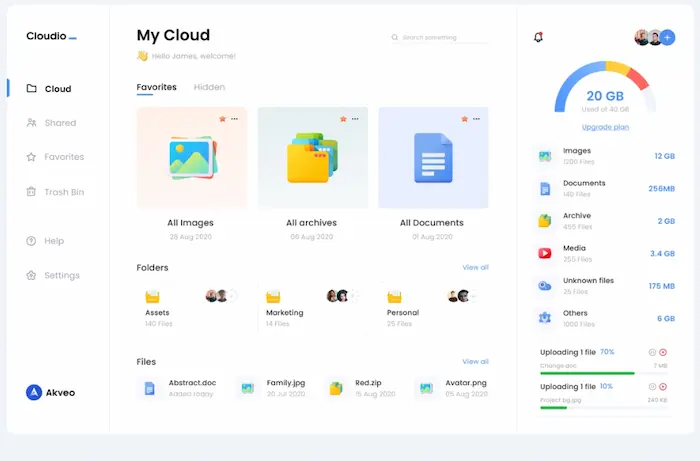Click the 'Abstract.doc' file name
The width and height of the screenshot is (700, 461).
(x=192, y=383)
